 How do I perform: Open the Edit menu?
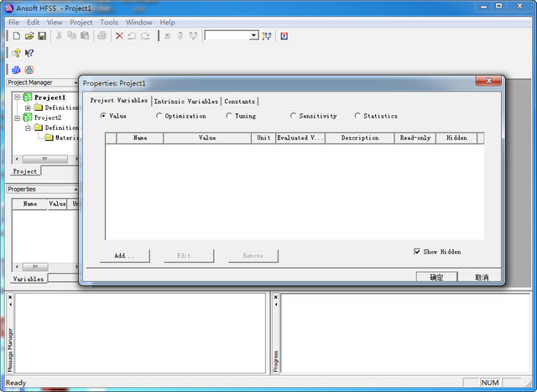(x=34, y=23)
